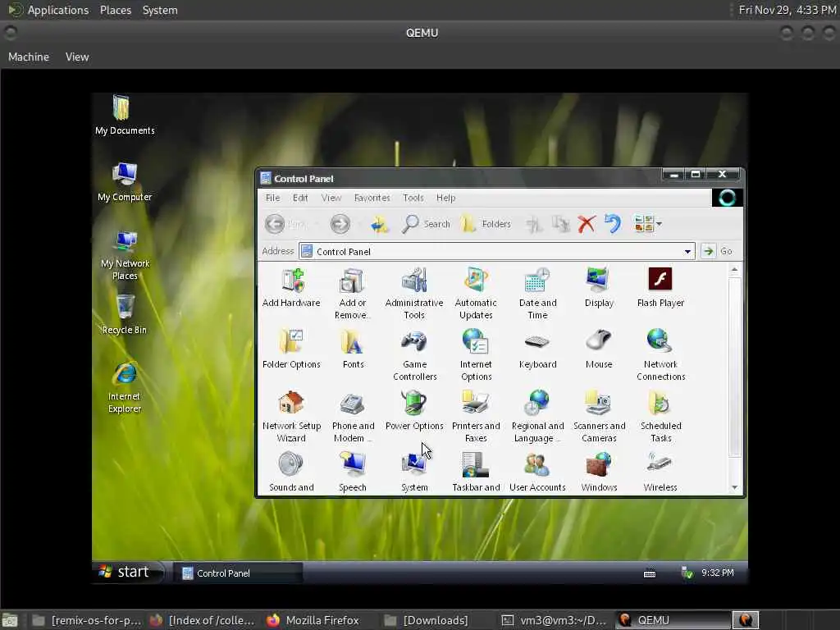Click inside the Address field

[x=496, y=251]
